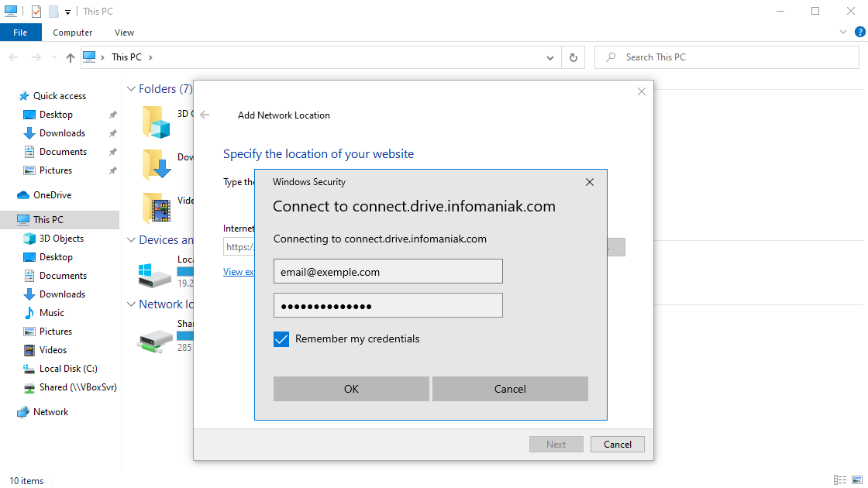The image size is (868, 488).
Task: Open the View examples link
Action: 237,271
